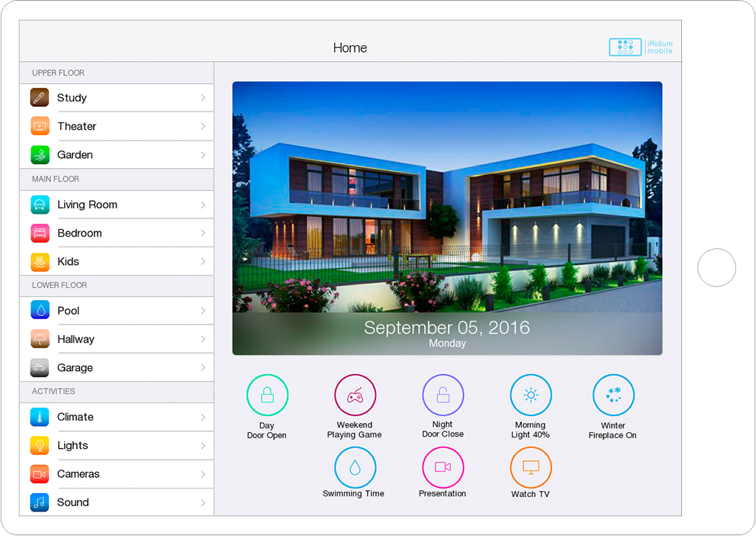The height and width of the screenshot is (536, 756).
Task: Open the Climate activity menu item
Action: 75,417
